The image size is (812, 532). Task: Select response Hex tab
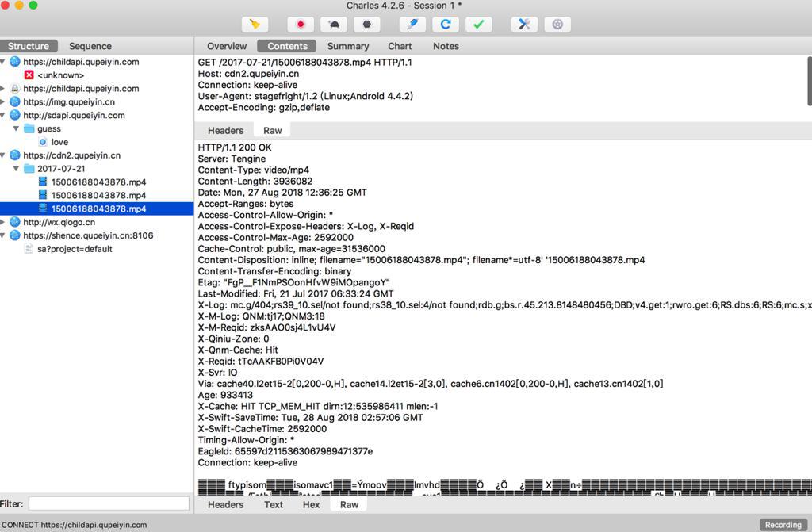pyautogui.click(x=311, y=504)
